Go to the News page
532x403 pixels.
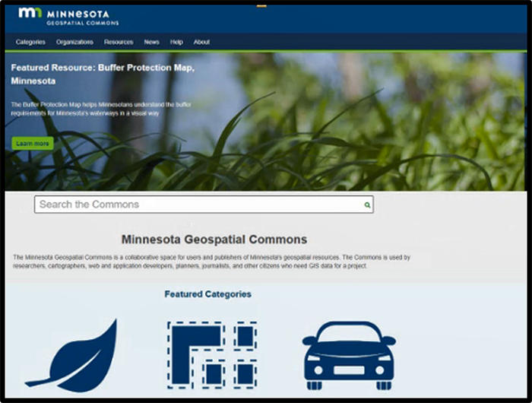151,42
